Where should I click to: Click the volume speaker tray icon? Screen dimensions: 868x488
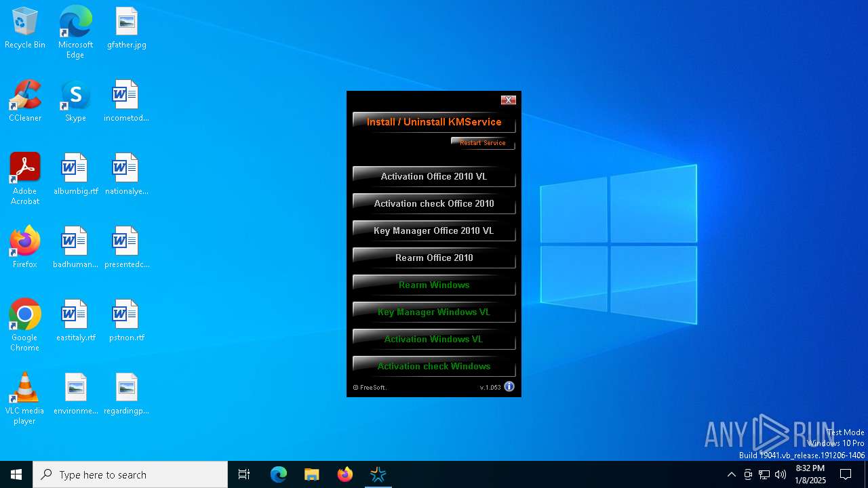[x=781, y=474]
